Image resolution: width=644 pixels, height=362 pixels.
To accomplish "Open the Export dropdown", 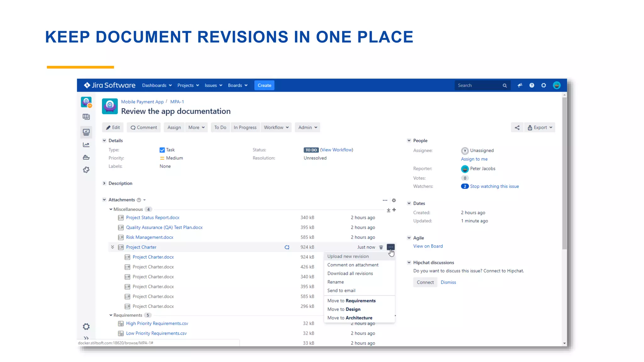I will click(x=540, y=127).
